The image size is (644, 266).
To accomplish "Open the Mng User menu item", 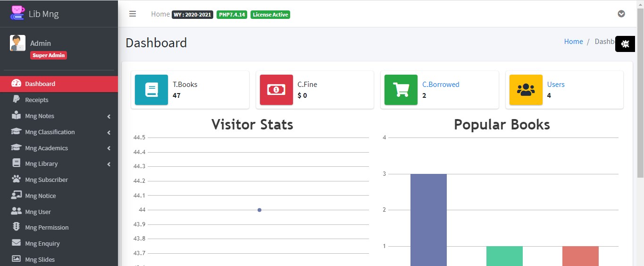I will click(x=59, y=212).
